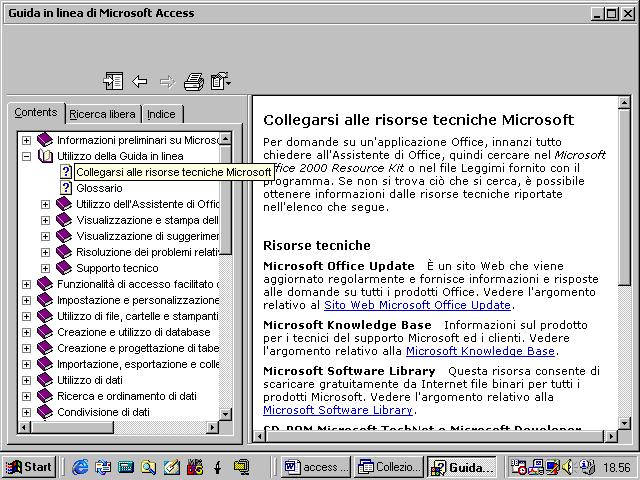Viewport: 640px width, 480px height.
Task: Click tree pane scroll-up arrow
Action: pyautogui.click(x=225, y=139)
